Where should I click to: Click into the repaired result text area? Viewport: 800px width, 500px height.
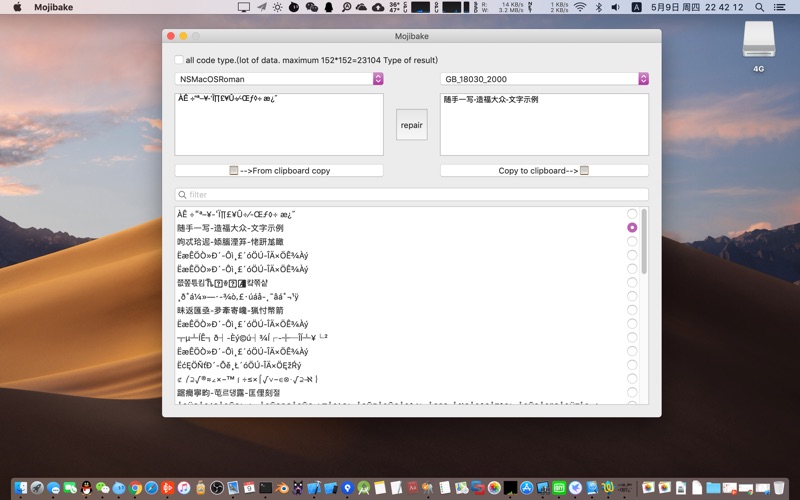(544, 124)
